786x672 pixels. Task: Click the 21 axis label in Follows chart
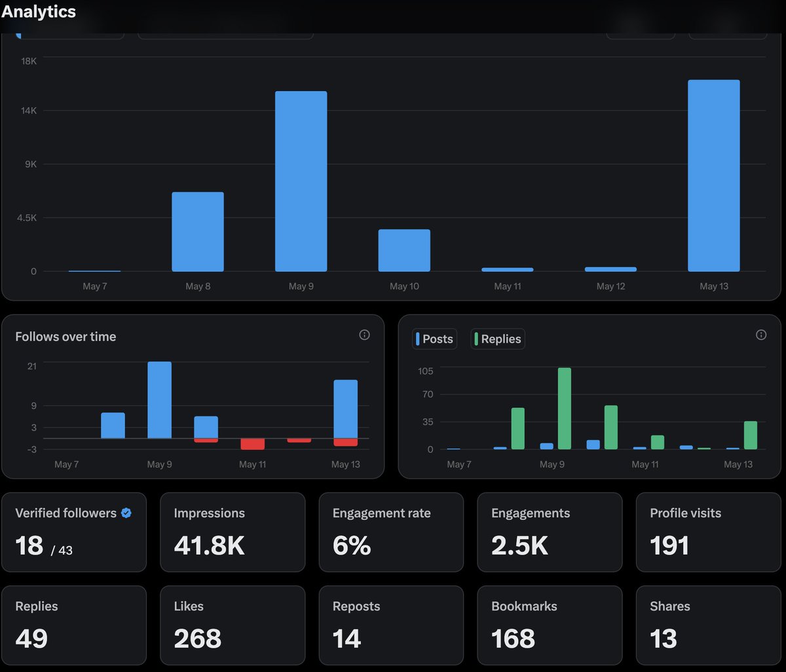pyautogui.click(x=32, y=366)
